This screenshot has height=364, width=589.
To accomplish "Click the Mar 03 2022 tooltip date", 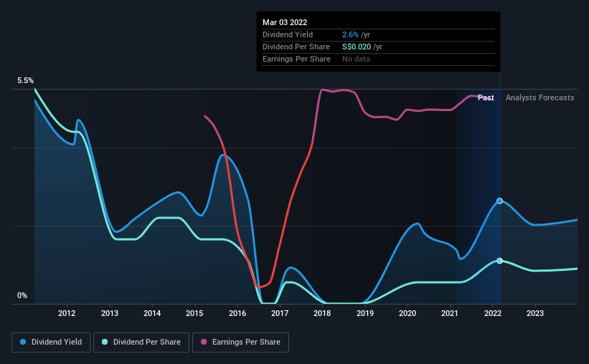I will tap(285, 23).
